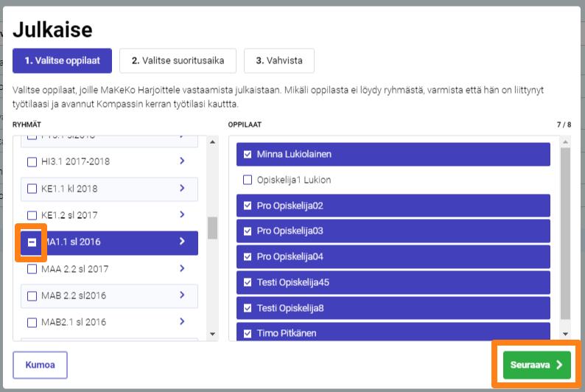This screenshot has width=585, height=392.
Task: Expand the MA1.1 sl 2016 chevron
Action: (x=182, y=242)
